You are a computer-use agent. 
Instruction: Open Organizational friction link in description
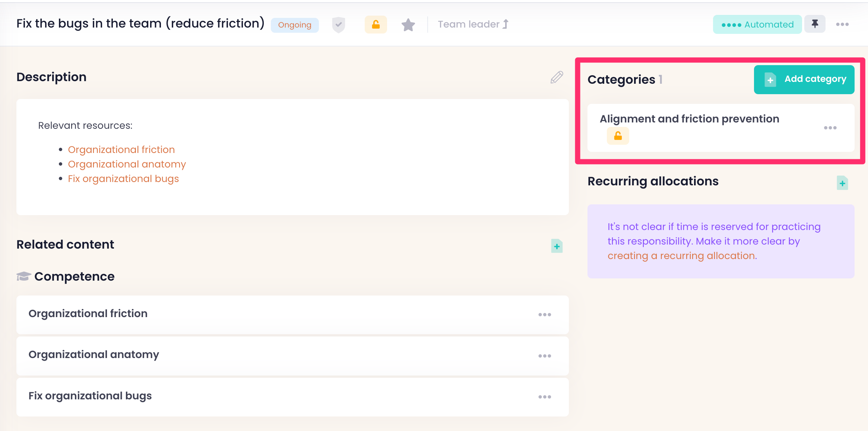(121, 150)
